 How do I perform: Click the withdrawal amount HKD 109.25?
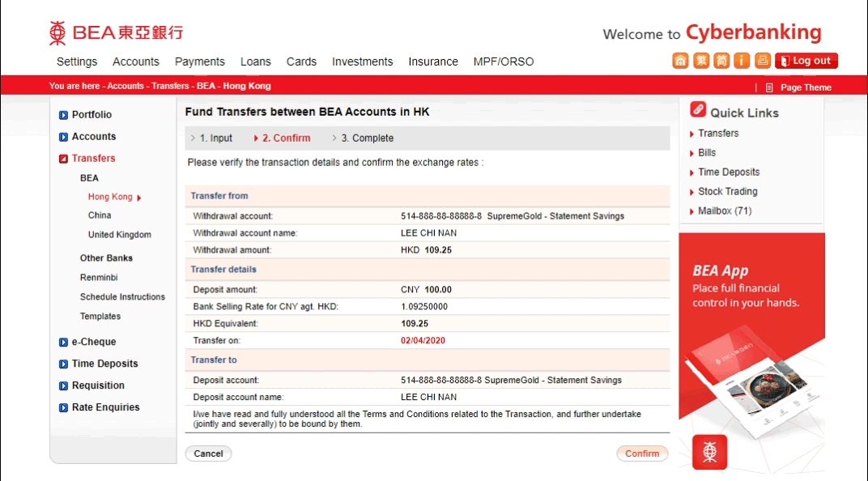click(x=426, y=250)
